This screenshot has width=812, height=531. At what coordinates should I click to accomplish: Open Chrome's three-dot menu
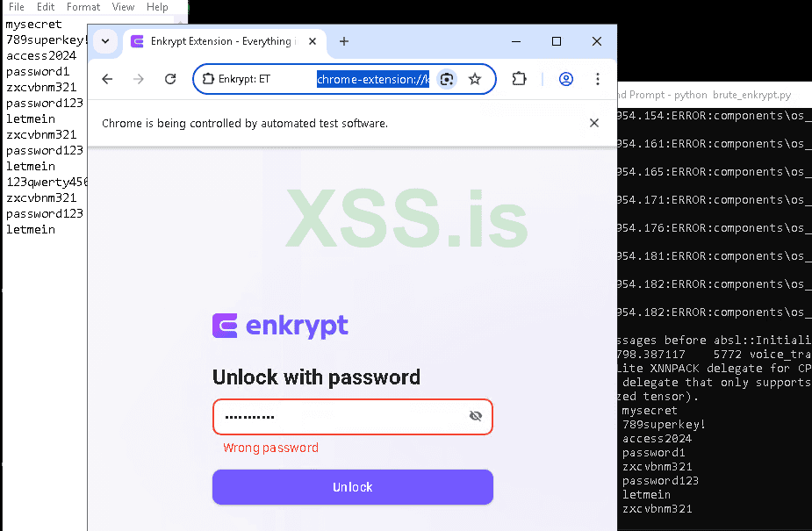click(x=598, y=79)
